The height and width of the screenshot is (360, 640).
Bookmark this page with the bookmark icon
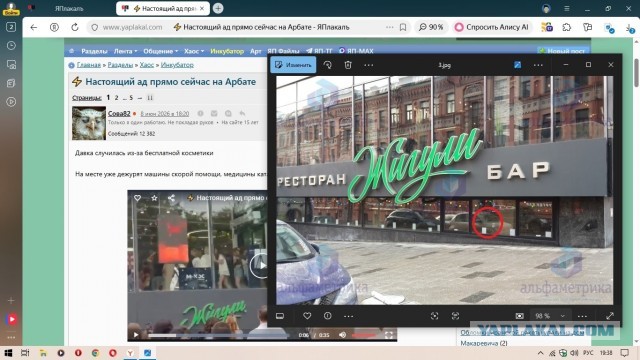[x=403, y=27]
